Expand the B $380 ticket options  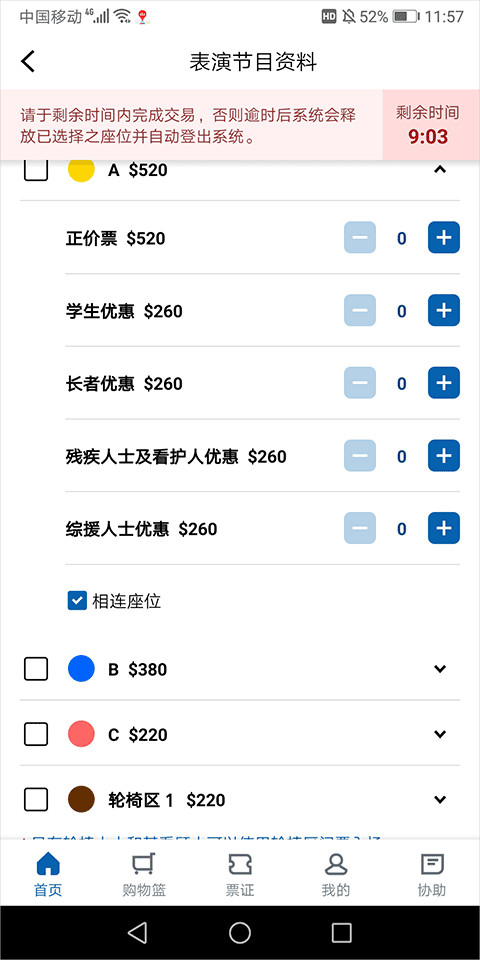pos(440,669)
